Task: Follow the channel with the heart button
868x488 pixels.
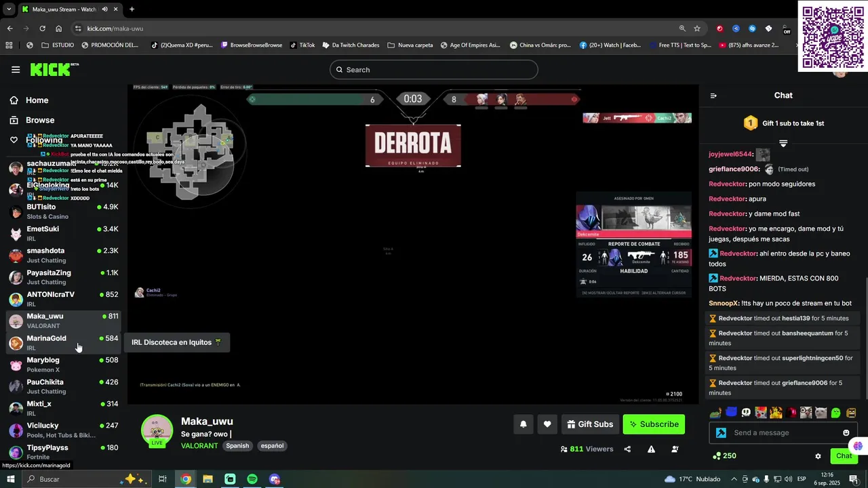Action: [547, 424]
